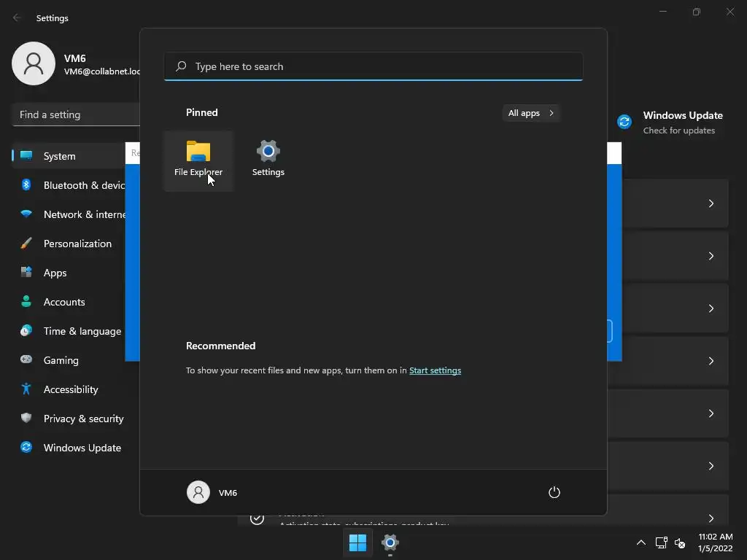This screenshot has width=747, height=560.
Task: Click the Windows Update icon at top right
Action: pyautogui.click(x=624, y=122)
